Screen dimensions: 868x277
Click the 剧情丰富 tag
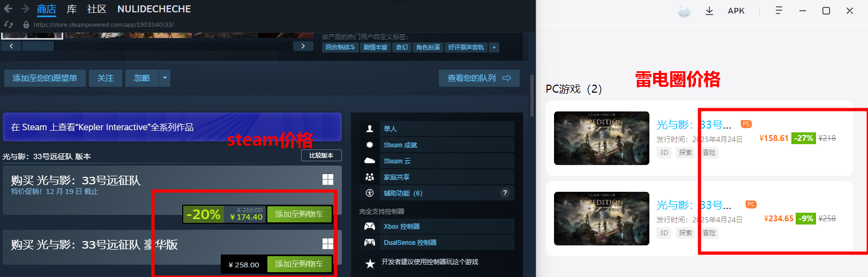pyautogui.click(x=375, y=47)
